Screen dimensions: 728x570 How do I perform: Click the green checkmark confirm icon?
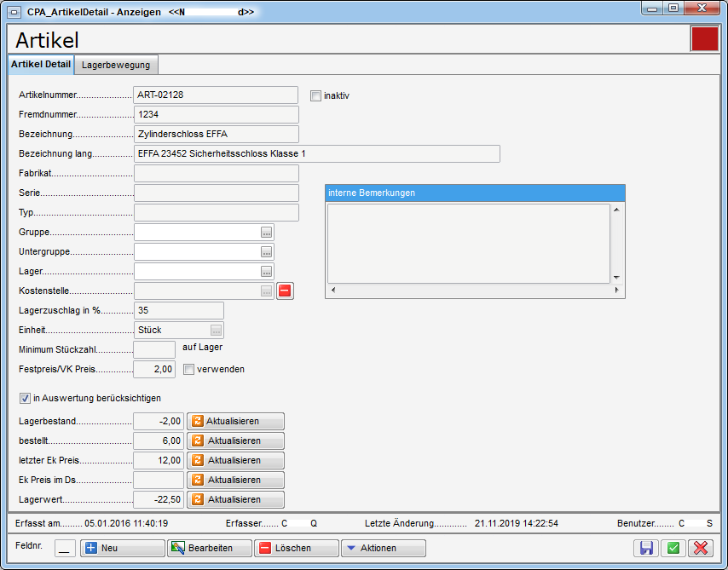pos(673,549)
